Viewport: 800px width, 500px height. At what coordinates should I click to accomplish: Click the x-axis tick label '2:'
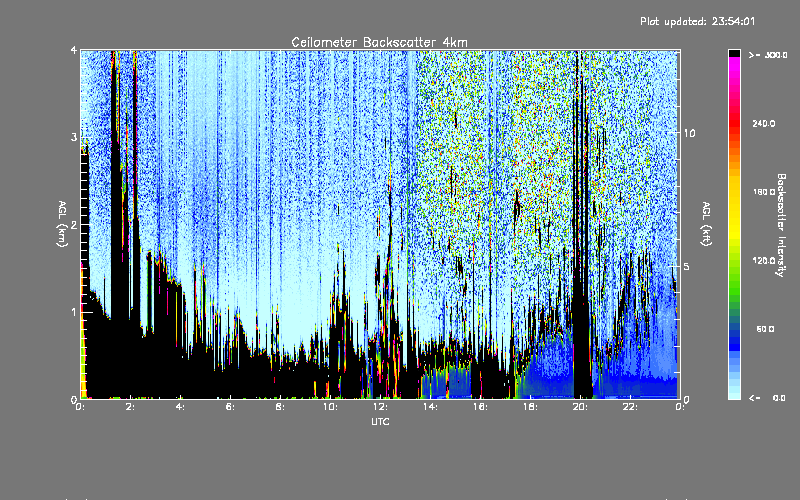click(x=131, y=407)
